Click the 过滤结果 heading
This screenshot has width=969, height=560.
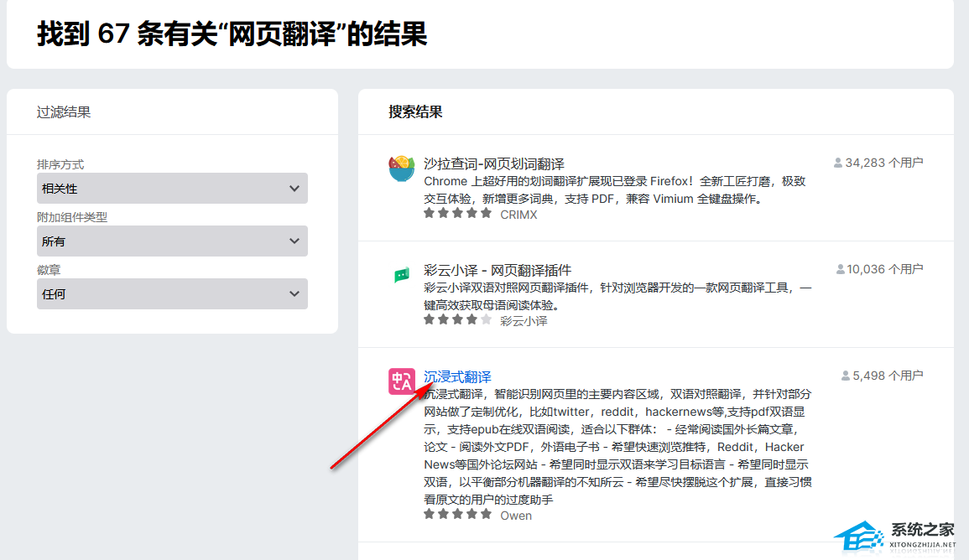click(x=64, y=111)
